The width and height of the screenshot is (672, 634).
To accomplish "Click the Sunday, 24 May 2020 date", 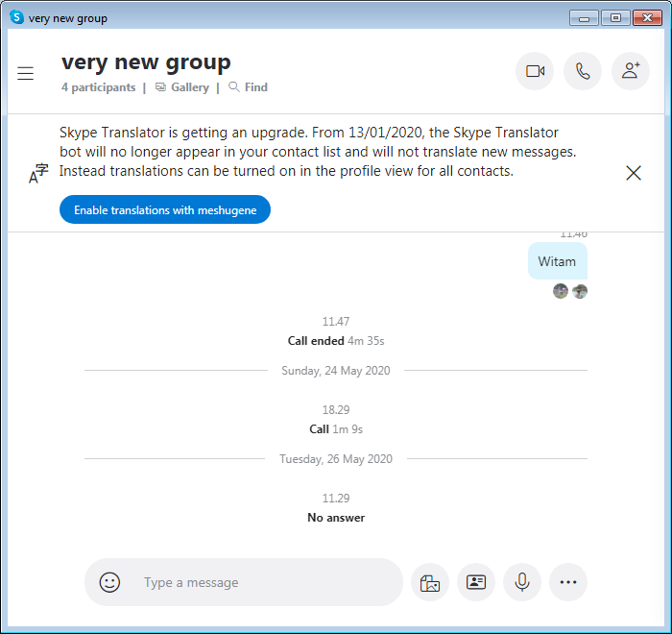I will click(336, 371).
